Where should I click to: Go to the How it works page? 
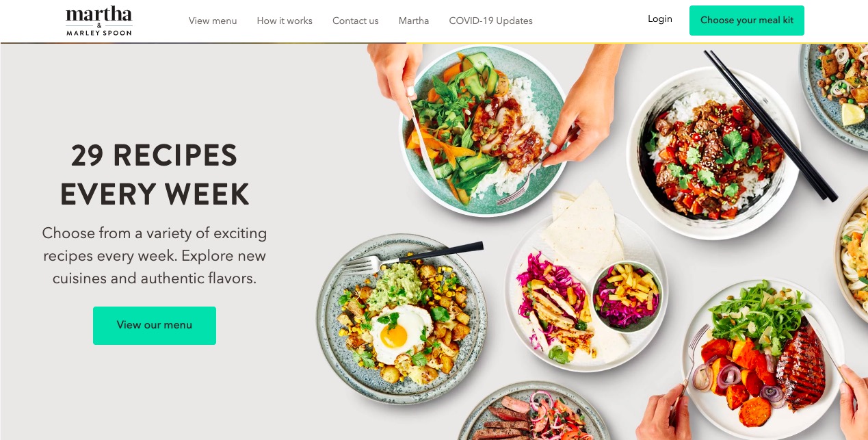pos(285,21)
